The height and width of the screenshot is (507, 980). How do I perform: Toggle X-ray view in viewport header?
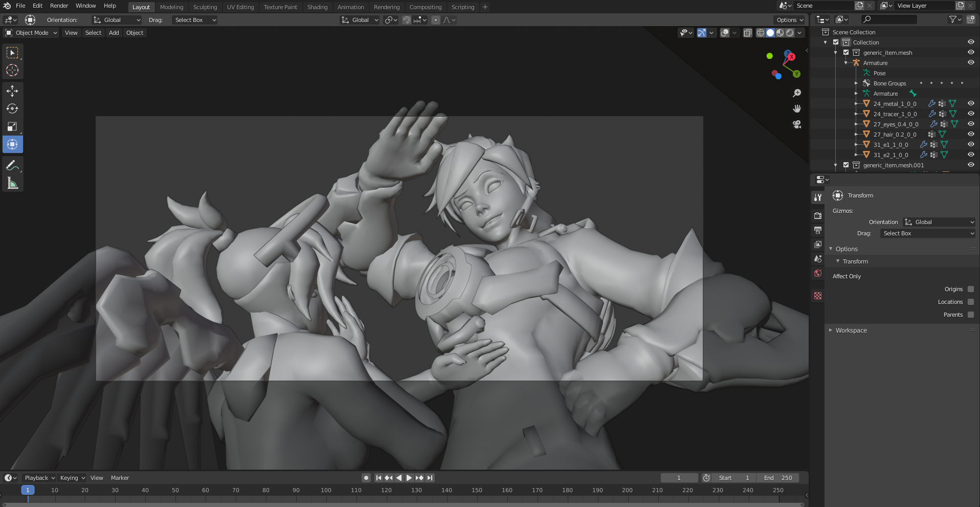point(747,33)
